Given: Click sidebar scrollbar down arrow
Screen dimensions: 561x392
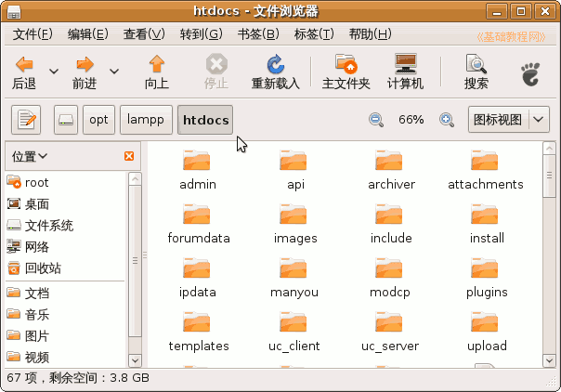Looking at the screenshot, I should [135, 360].
